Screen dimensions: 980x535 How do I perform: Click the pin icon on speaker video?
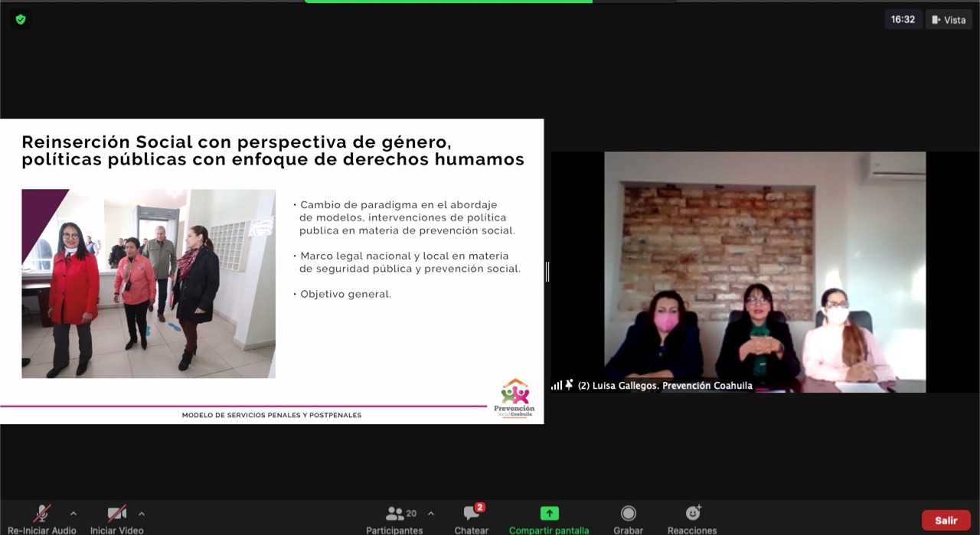[x=569, y=385]
